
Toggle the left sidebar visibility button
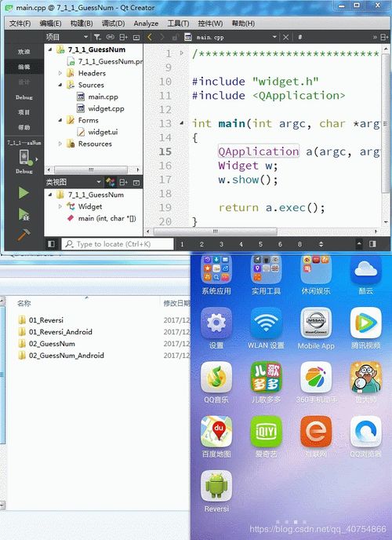[x=51, y=244]
